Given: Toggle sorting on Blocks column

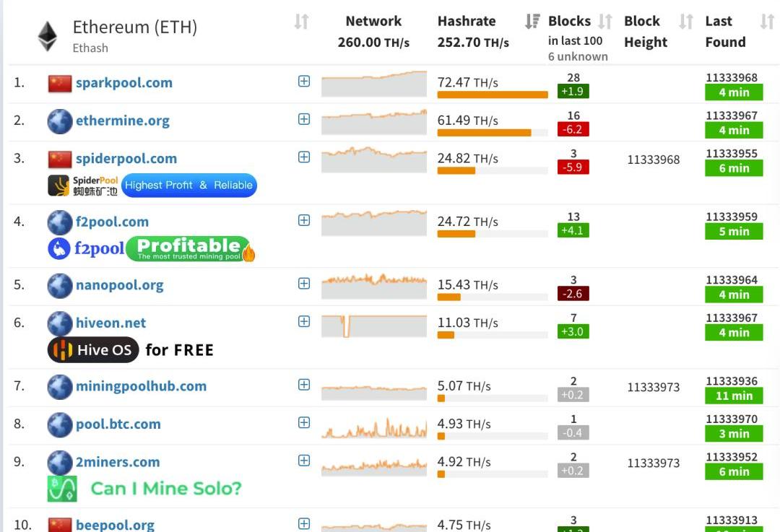Looking at the screenshot, I should [605, 22].
